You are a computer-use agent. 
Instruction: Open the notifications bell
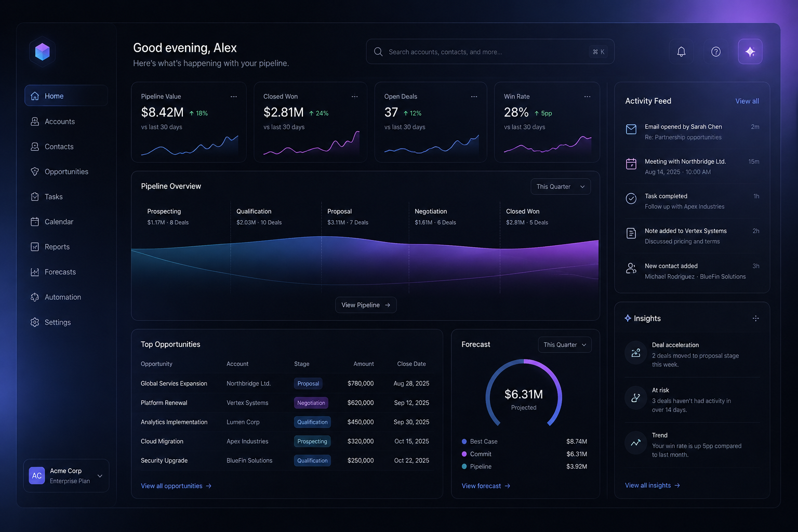pos(681,51)
